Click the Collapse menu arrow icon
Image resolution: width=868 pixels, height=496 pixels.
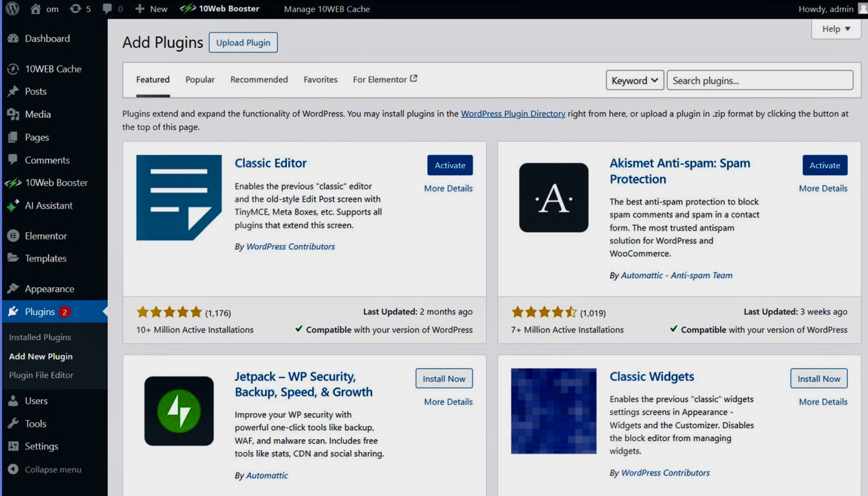(x=13, y=469)
